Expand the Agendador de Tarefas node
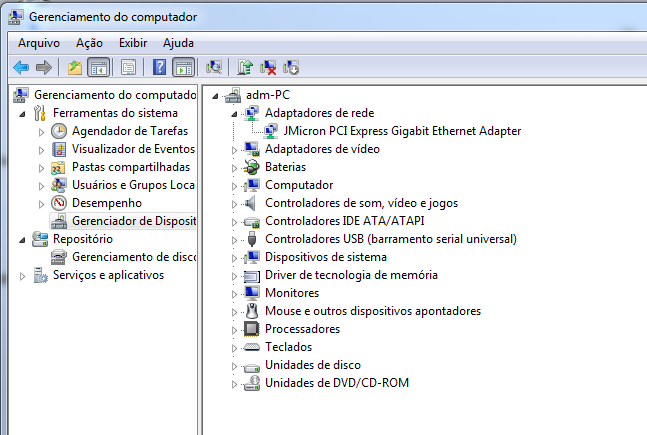The height and width of the screenshot is (435, 647). tap(41, 132)
